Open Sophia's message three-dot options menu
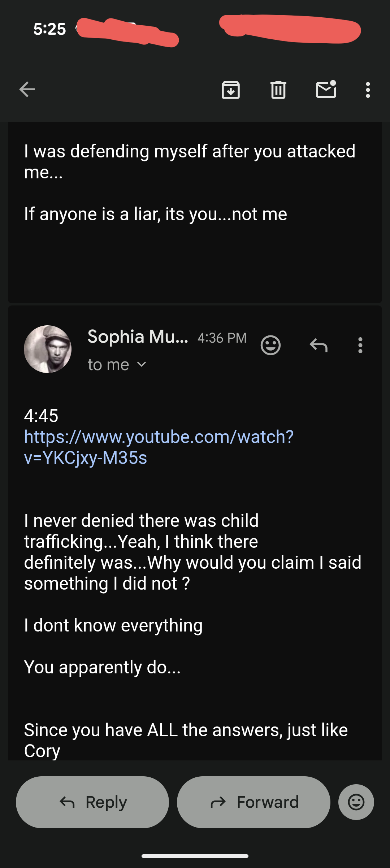 coord(360,345)
